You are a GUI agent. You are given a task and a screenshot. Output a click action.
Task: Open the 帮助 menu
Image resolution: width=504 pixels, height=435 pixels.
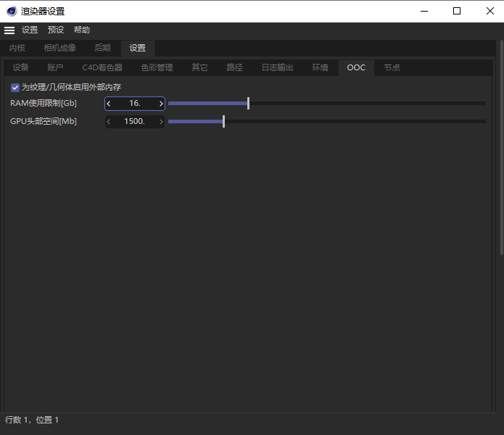[82, 30]
